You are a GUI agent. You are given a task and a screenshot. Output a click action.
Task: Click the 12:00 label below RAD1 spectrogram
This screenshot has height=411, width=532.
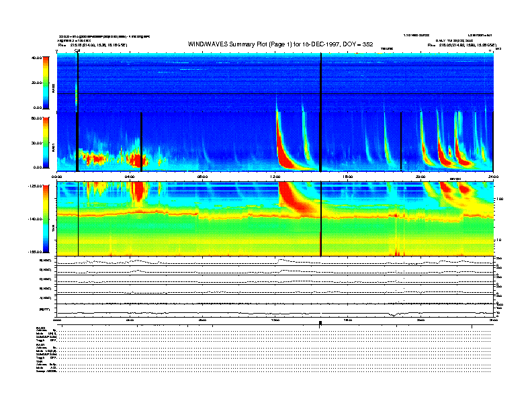[x=275, y=177]
